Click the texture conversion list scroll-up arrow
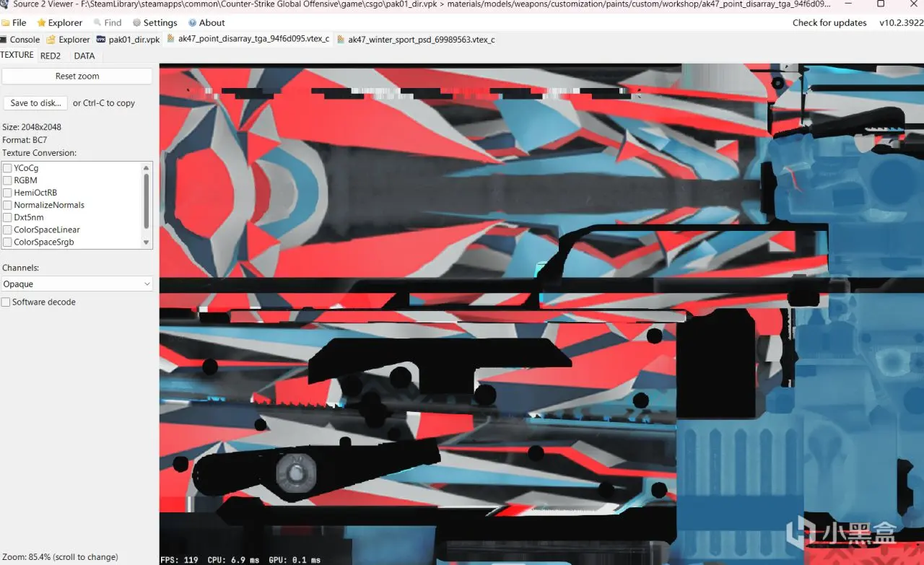The height and width of the screenshot is (565, 924). pos(147,167)
